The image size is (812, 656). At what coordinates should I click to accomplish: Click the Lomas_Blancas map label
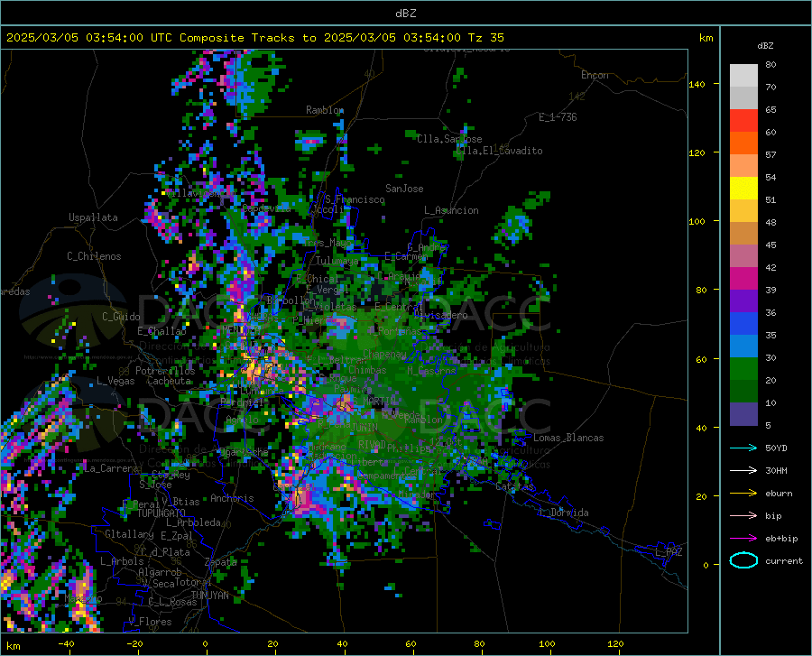click(568, 438)
